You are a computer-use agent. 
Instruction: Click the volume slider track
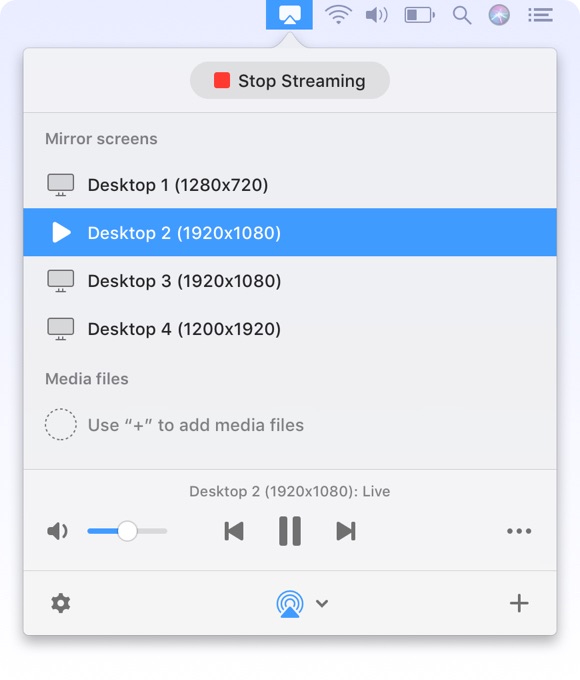[x=127, y=531]
